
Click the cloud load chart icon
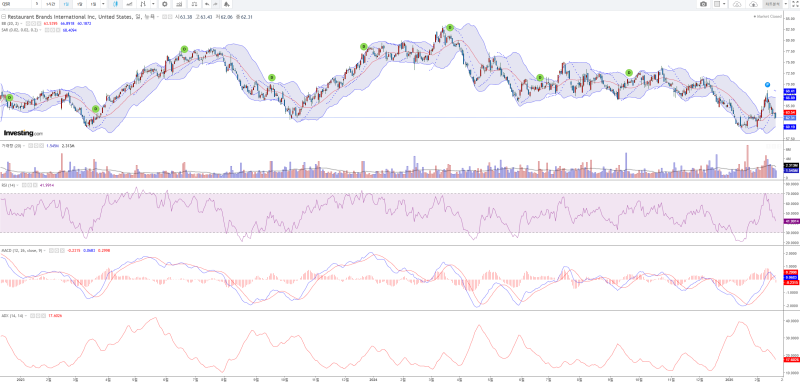click(737, 4)
